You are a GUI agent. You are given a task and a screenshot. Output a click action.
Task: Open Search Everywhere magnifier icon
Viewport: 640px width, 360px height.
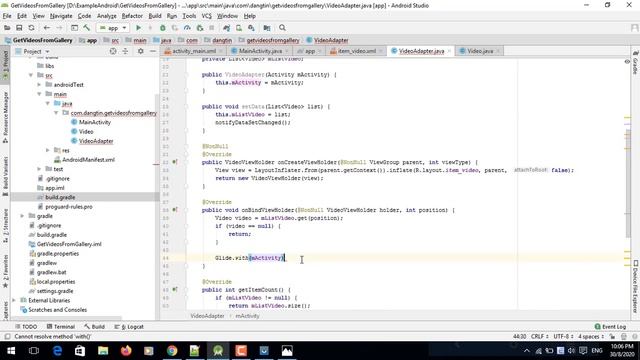[282, 28]
